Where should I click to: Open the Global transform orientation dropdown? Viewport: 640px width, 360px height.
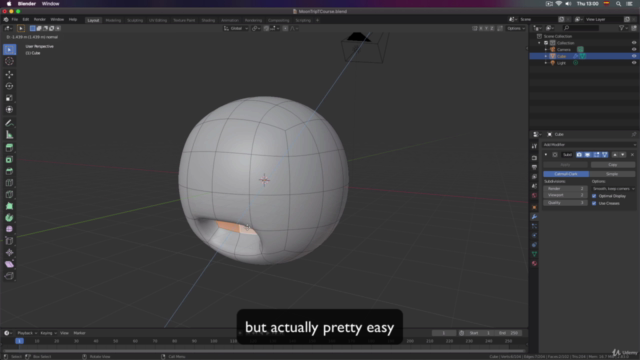coord(236,29)
